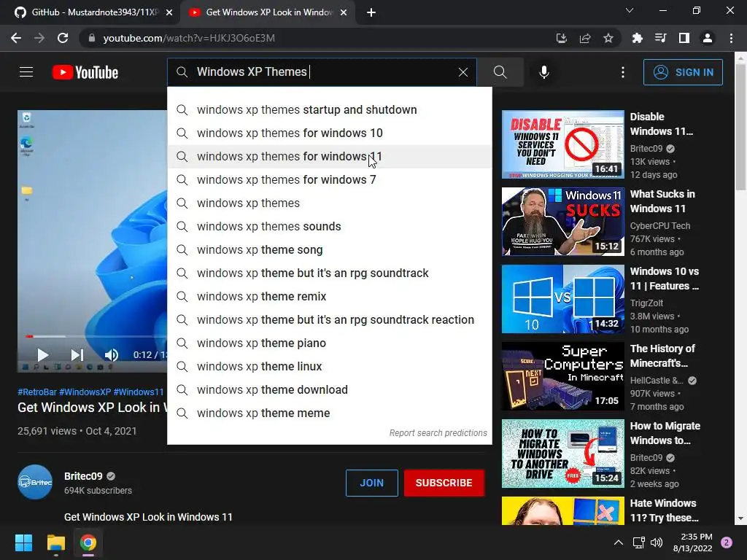
Task: Open the Britec09 channel name link
Action: click(83, 476)
